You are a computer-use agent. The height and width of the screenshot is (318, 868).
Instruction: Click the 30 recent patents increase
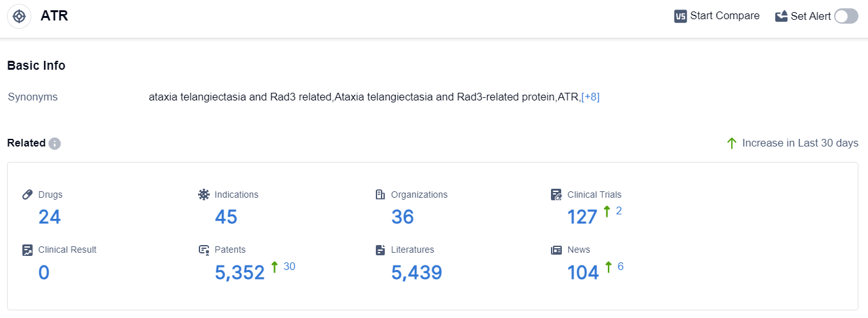tap(289, 266)
